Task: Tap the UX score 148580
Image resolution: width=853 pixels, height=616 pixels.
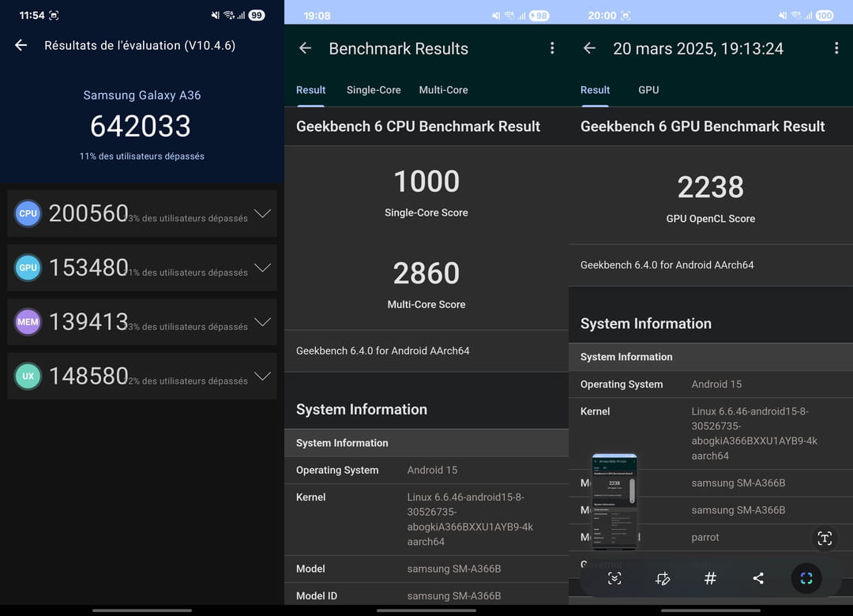Action: coord(88,376)
